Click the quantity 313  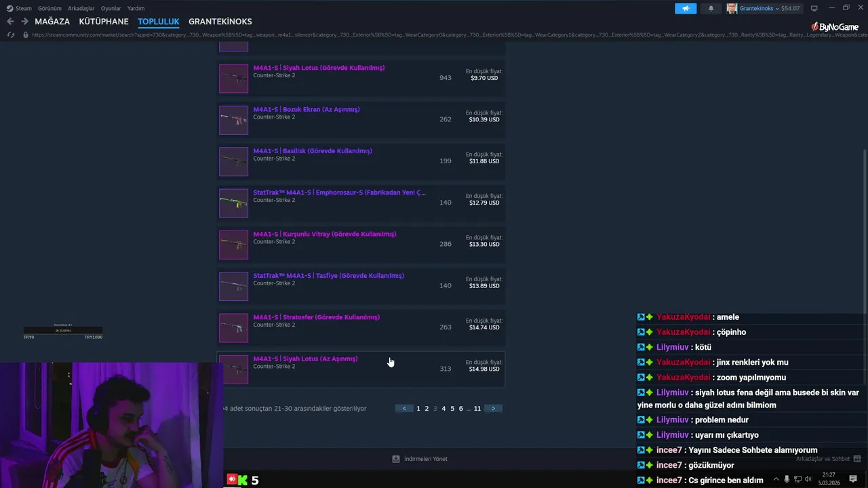[x=445, y=369]
